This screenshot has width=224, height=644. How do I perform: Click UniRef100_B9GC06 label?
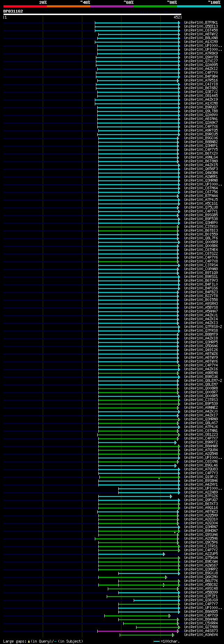[201, 138]
